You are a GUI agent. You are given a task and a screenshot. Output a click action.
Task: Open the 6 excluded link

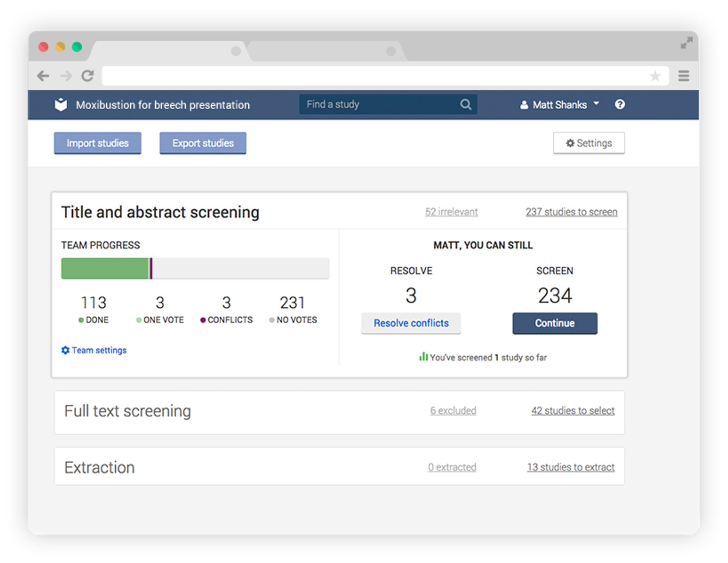pyautogui.click(x=453, y=410)
